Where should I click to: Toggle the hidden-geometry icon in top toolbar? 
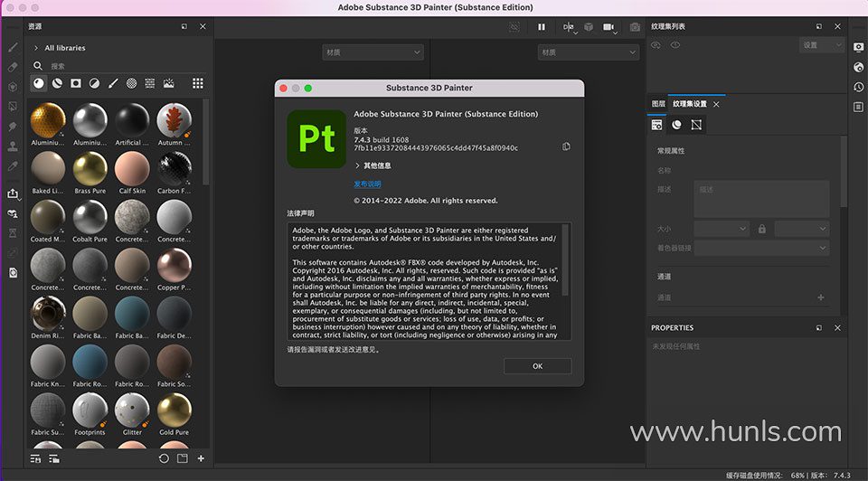click(514, 26)
